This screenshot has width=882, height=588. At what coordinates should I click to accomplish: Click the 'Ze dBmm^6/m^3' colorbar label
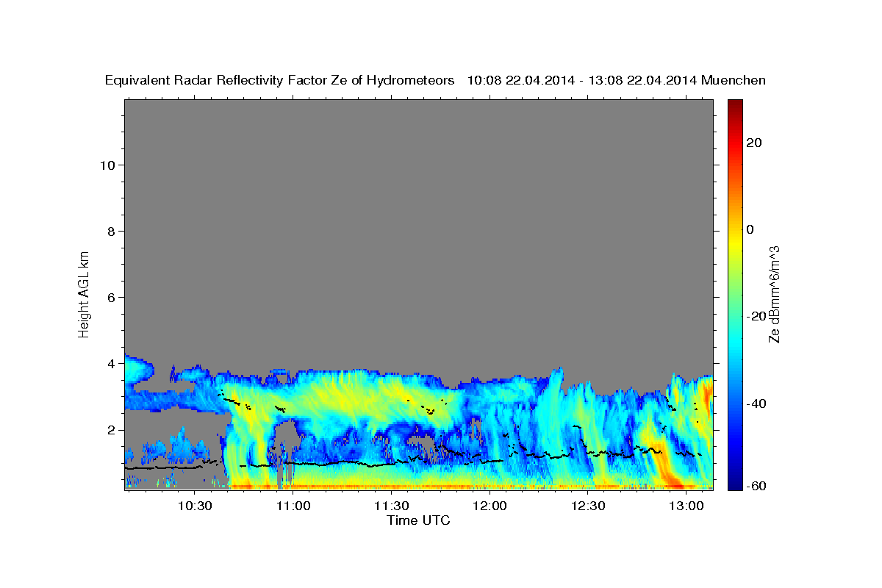(x=774, y=294)
